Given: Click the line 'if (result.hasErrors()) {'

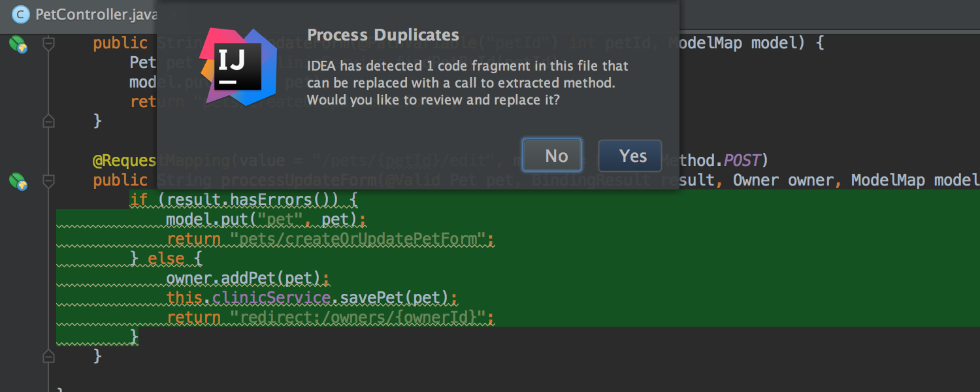Looking at the screenshot, I should pyautogui.click(x=244, y=200).
